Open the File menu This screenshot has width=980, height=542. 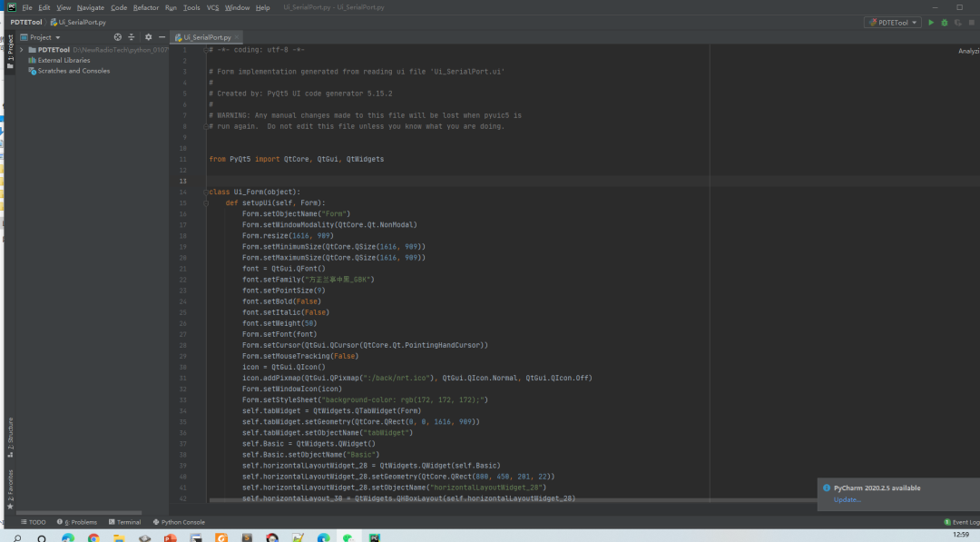coord(27,7)
